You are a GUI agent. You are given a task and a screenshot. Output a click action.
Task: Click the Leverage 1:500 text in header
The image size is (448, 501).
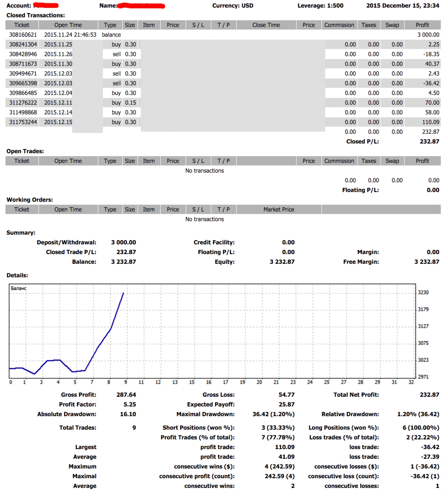320,6
